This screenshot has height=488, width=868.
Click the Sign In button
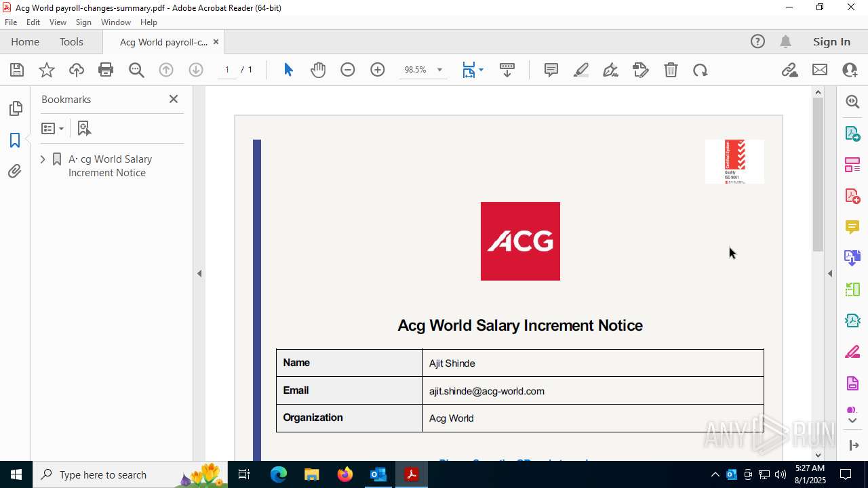point(831,42)
